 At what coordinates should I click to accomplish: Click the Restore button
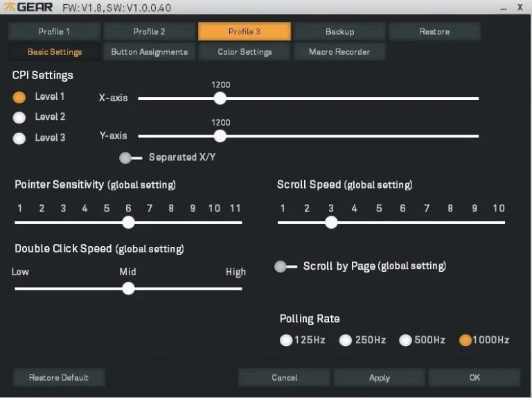[x=434, y=32]
